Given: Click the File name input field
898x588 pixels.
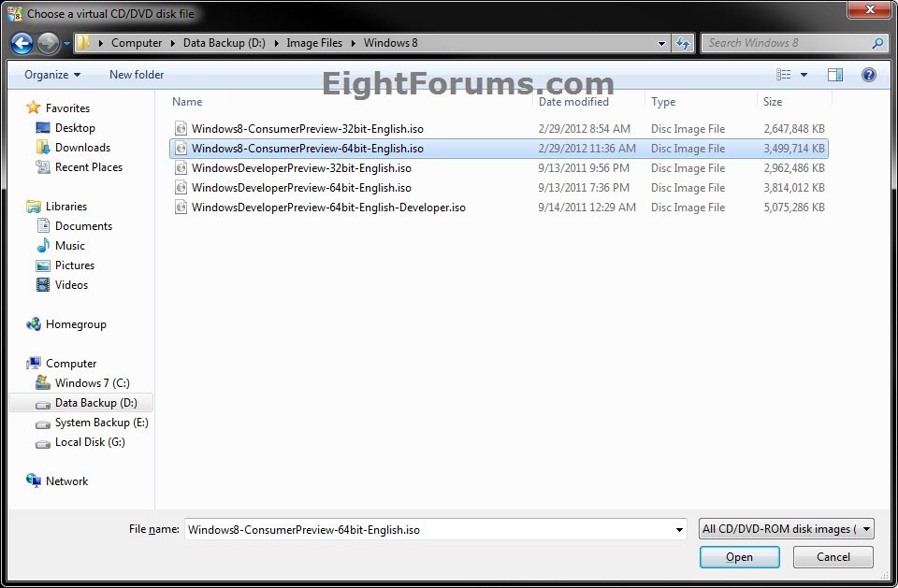Looking at the screenshot, I should [x=428, y=530].
